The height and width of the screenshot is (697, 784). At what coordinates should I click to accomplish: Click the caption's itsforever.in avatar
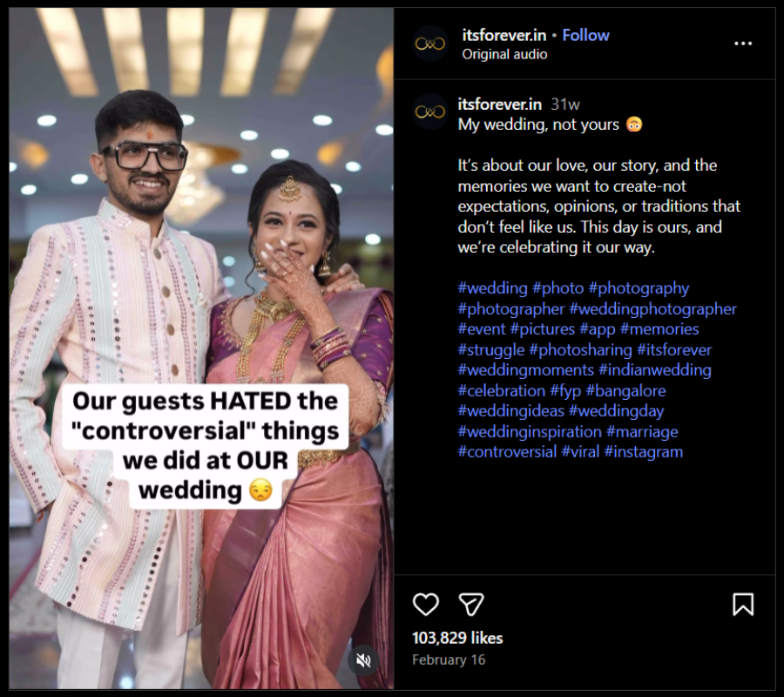(430, 112)
